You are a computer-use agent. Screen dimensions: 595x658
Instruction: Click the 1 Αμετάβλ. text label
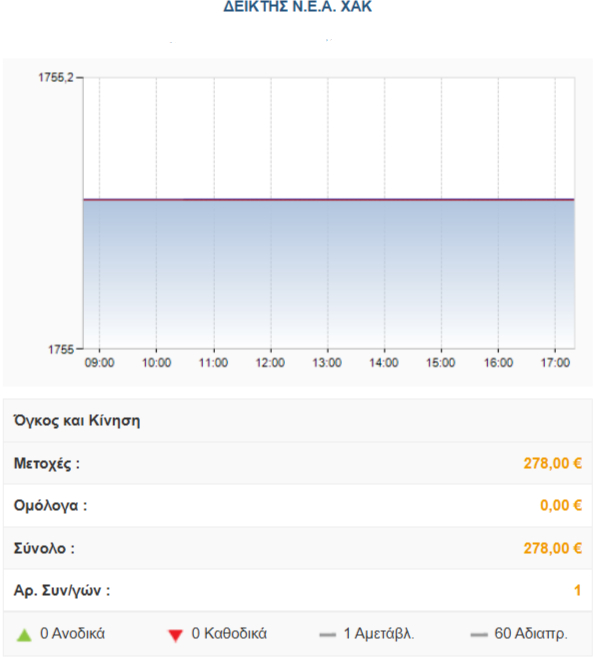[x=379, y=634]
